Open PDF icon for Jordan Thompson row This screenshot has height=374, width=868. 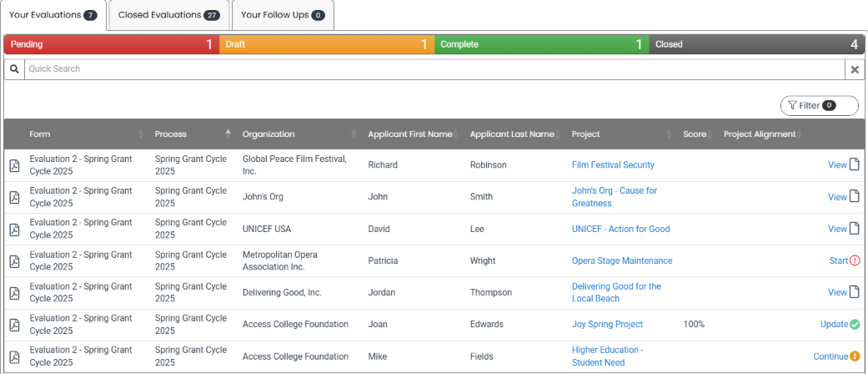coord(15,292)
